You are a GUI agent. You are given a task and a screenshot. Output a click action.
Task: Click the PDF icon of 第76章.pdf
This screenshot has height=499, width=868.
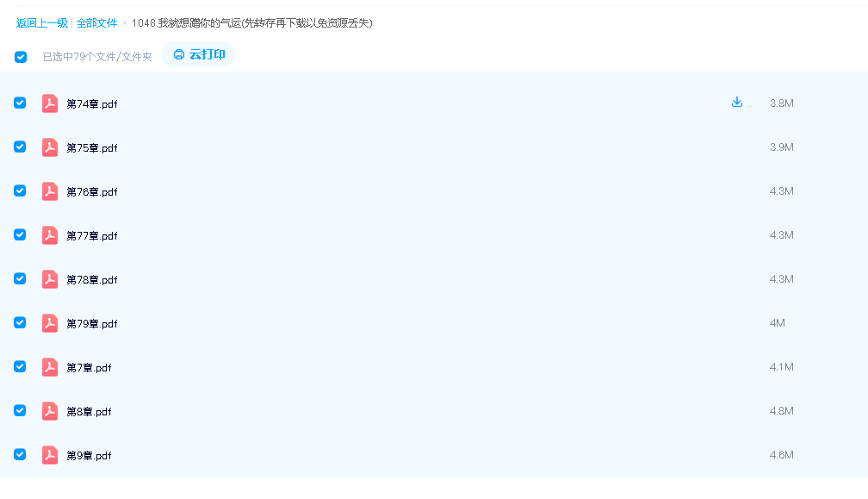click(x=50, y=191)
